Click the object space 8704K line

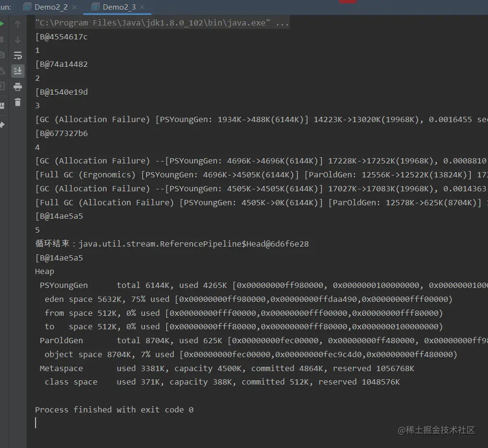click(x=251, y=354)
